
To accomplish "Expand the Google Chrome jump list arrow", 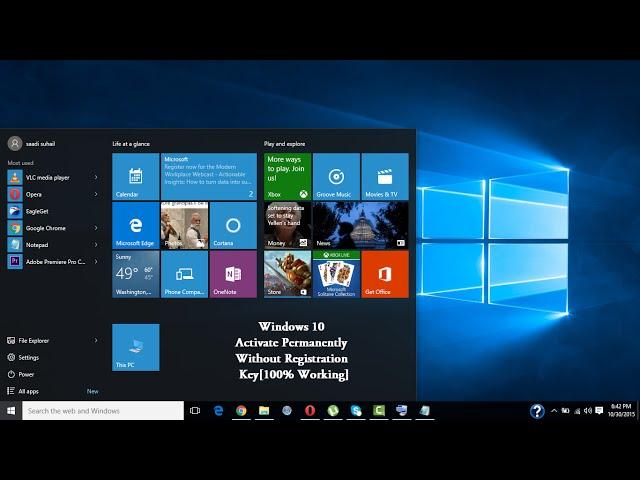I will pyautogui.click(x=96, y=228).
